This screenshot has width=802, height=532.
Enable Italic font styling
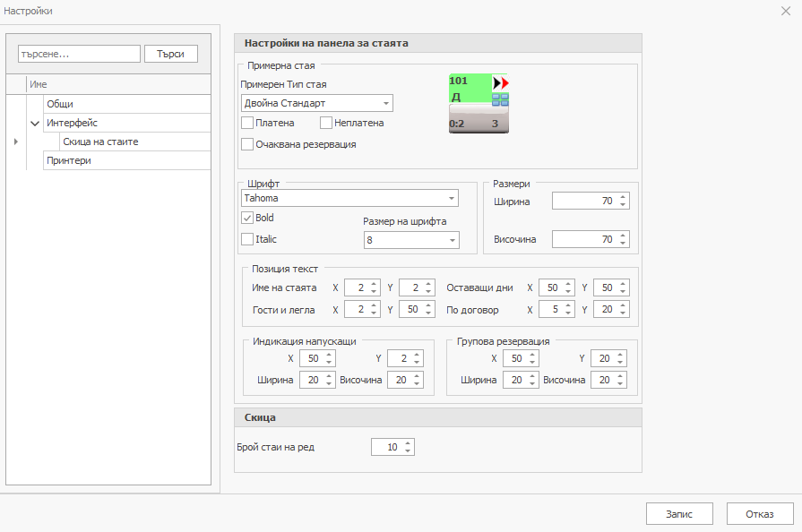(246, 238)
